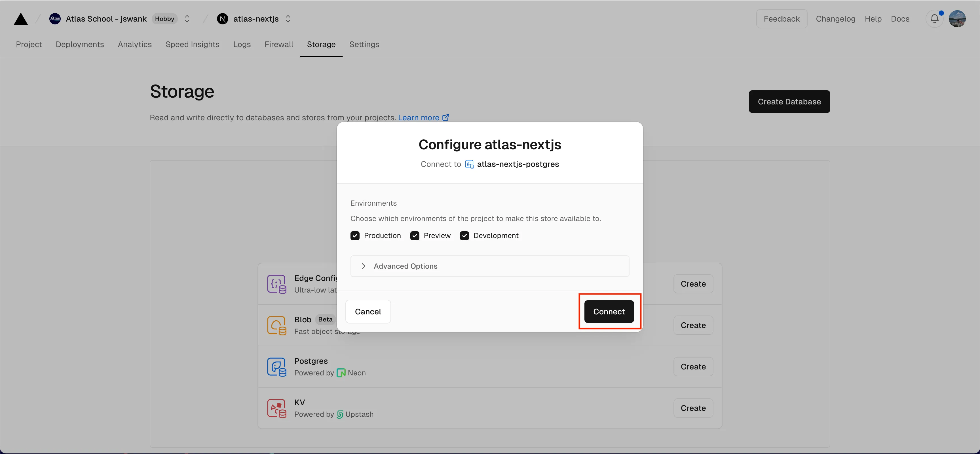Open the team switcher dropdown arrows
980x454 pixels.
(187, 19)
